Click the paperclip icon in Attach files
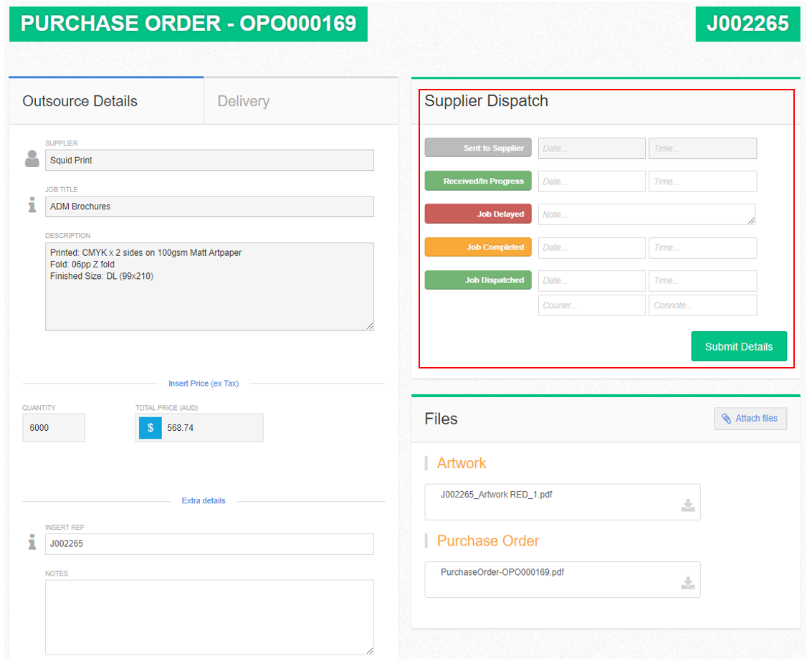Image resolution: width=812 pixels, height=671 pixels. (726, 419)
